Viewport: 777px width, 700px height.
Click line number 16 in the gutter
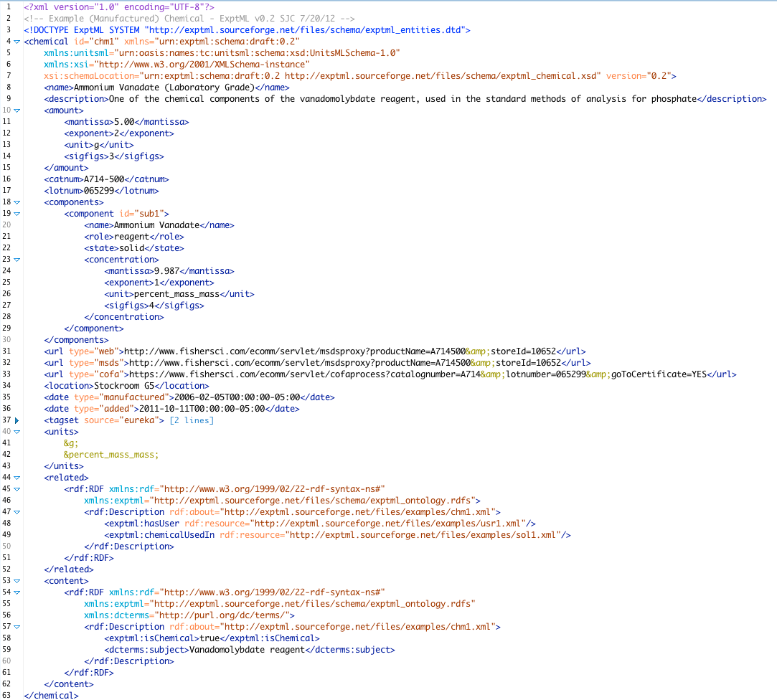(9, 179)
